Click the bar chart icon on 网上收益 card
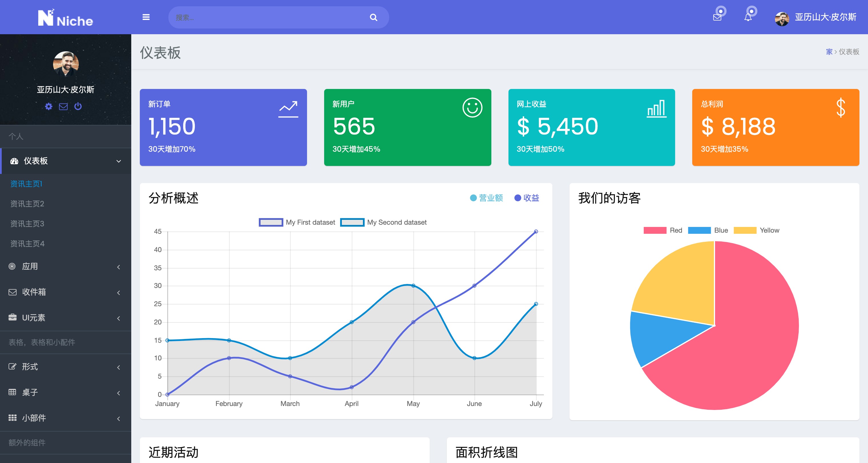 tap(656, 108)
